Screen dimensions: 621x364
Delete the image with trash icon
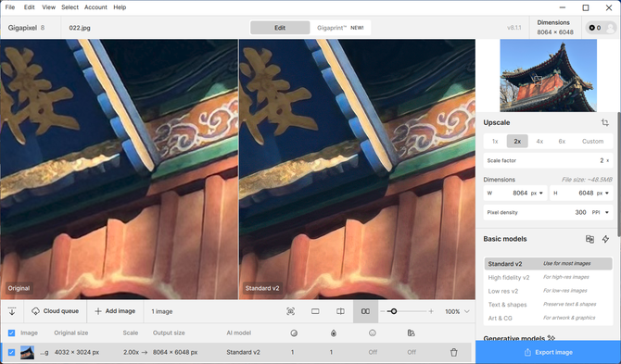tap(454, 352)
